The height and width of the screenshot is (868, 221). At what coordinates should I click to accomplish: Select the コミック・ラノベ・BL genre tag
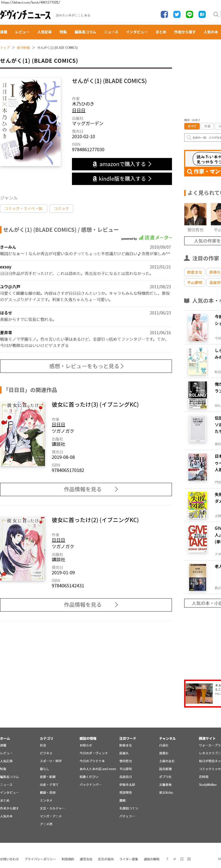coord(24,209)
